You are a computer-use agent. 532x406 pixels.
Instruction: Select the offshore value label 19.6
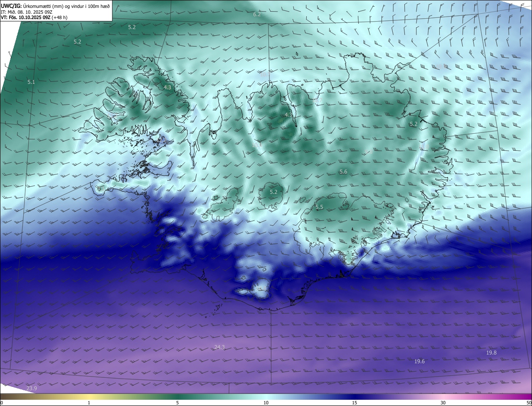click(x=419, y=362)
